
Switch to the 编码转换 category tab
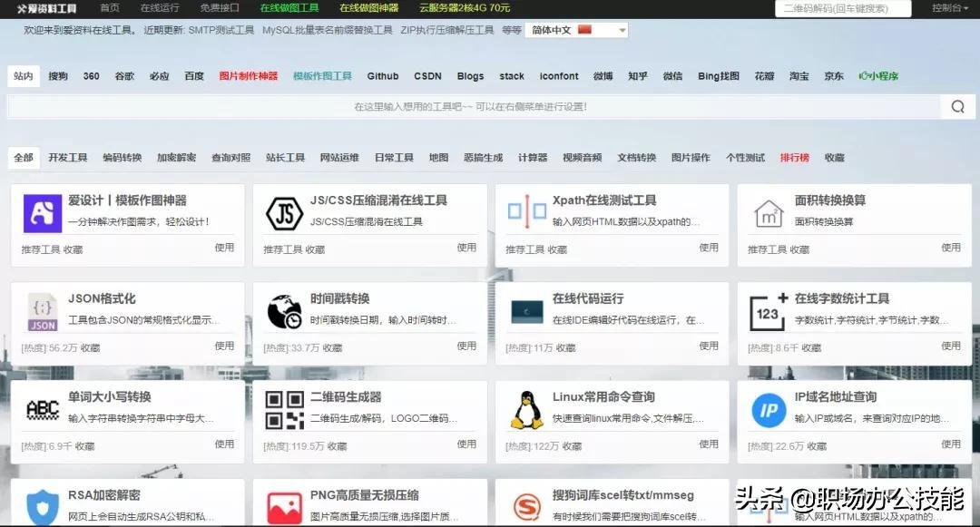tap(122, 157)
